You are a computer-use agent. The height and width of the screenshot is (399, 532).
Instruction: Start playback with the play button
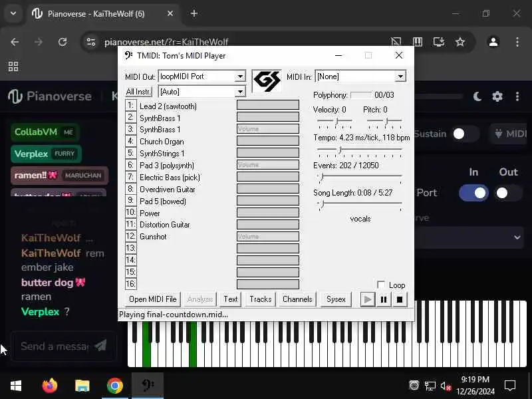click(x=367, y=300)
